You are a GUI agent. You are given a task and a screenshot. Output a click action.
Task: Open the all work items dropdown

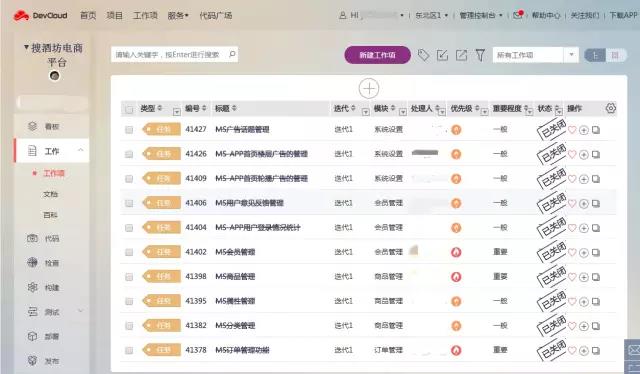click(536, 55)
